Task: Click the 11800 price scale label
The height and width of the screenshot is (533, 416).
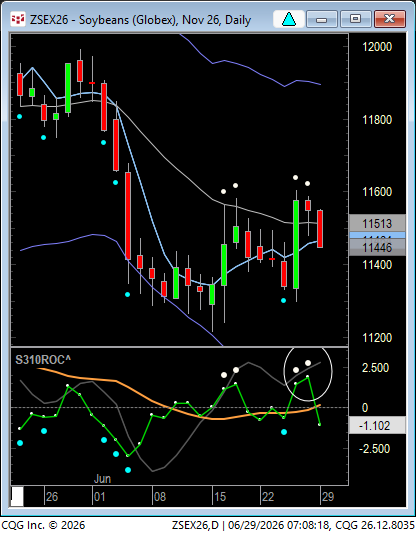Action: tap(377, 120)
